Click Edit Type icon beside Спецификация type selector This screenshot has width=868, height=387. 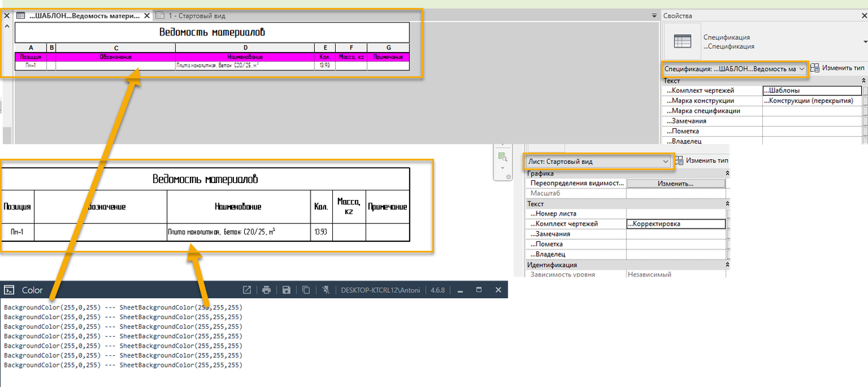click(815, 68)
